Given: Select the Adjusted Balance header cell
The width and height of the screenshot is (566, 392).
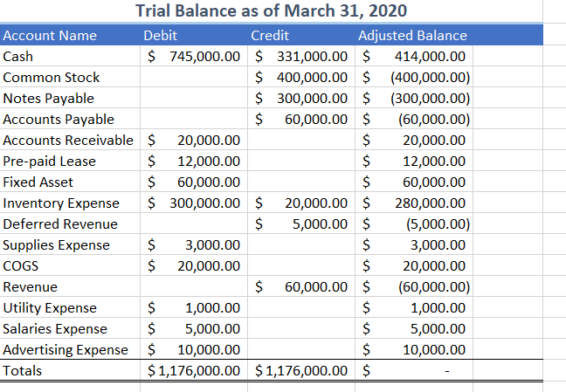Looking at the screenshot, I should [414, 36].
